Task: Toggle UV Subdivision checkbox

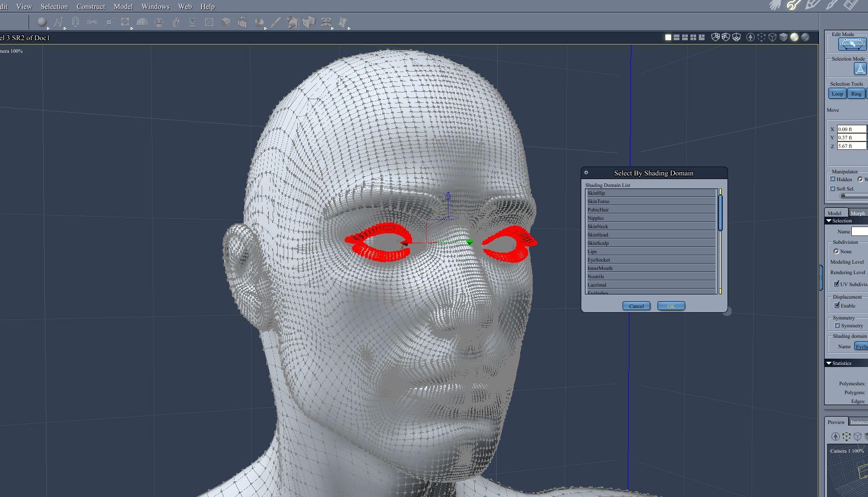Action: coord(837,283)
